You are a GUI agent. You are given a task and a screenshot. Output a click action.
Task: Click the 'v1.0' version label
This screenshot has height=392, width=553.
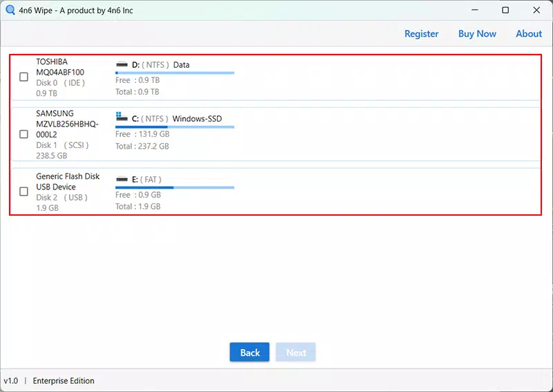click(x=10, y=381)
